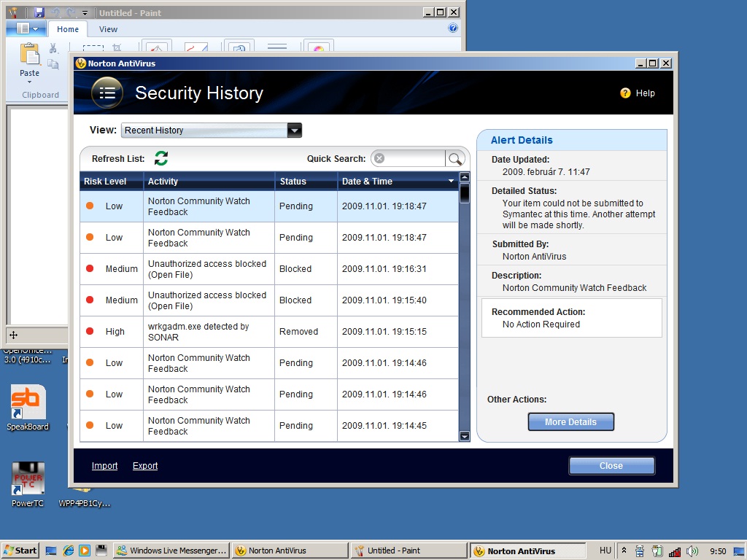Switch to Paint Home tab
The height and width of the screenshot is (560, 747).
68,29
